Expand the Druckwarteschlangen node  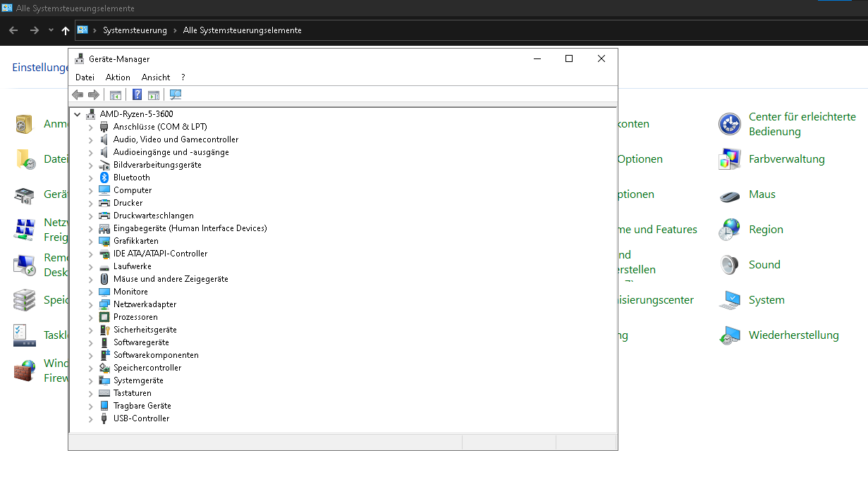pos(90,216)
